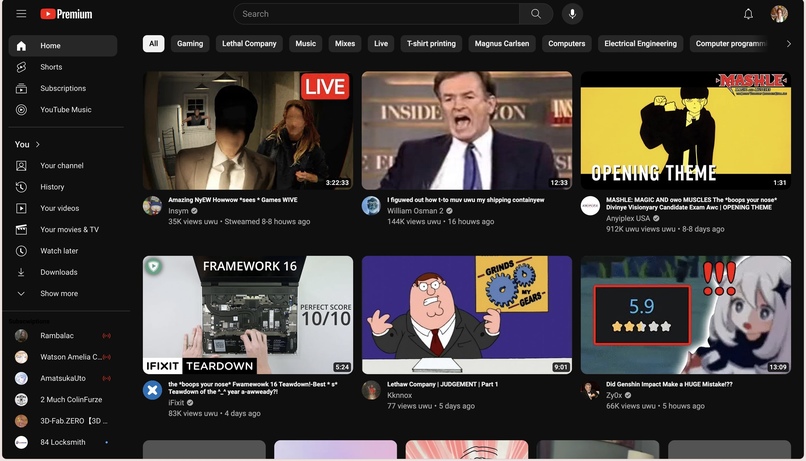806x461 pixels.
Task: Click the Your movies & TV icon
Action: 21,230
